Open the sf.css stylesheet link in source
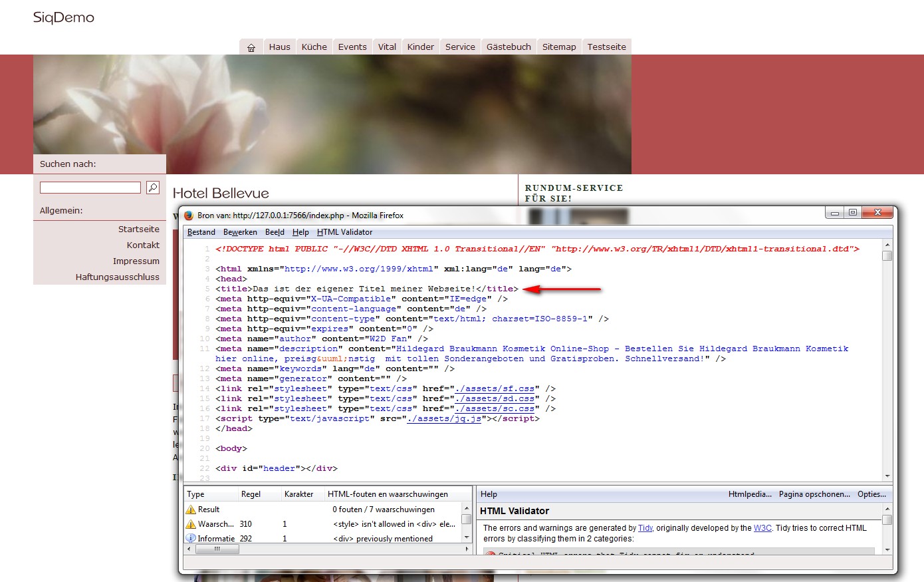 coord(495,388)
